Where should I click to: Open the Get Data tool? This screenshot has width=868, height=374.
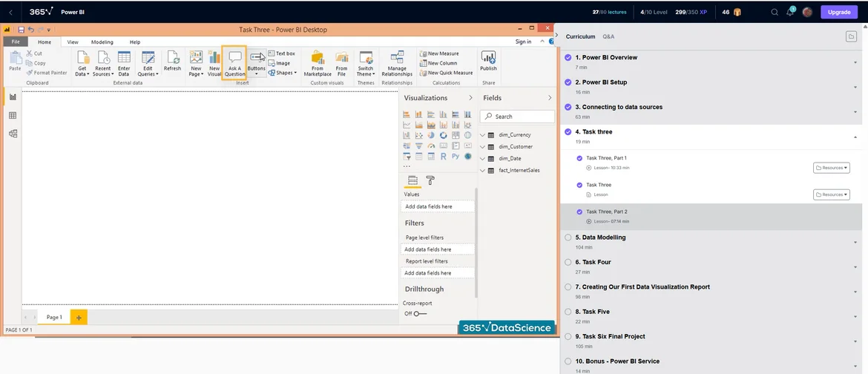tap(82, 64)
